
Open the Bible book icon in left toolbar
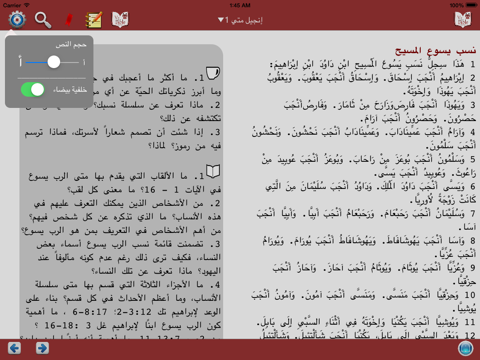tap(120, 20)
